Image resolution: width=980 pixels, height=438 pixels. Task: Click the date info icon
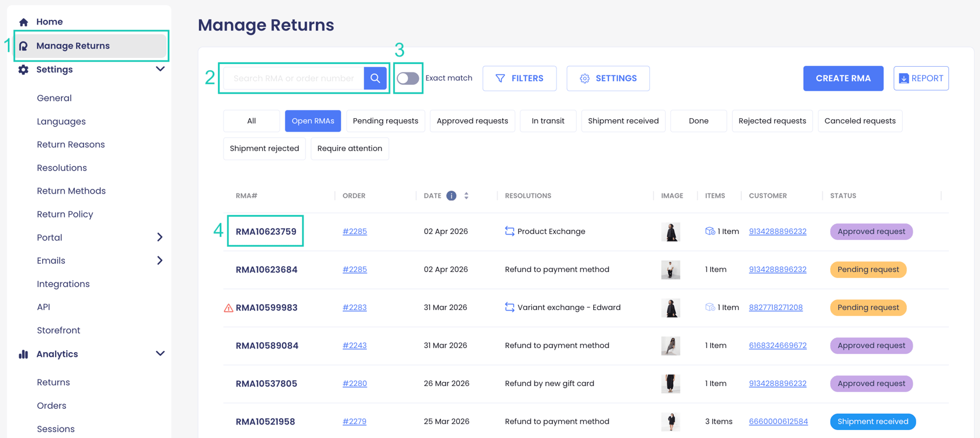451,196
